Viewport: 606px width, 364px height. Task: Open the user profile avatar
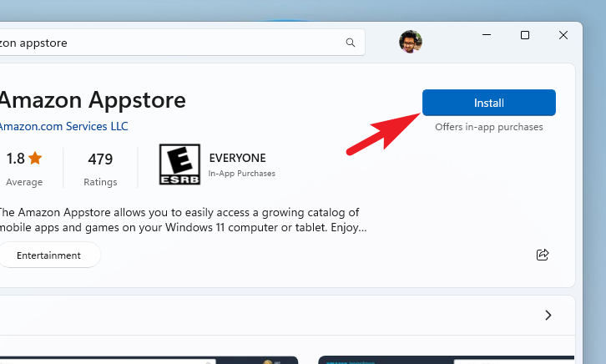pyautogui.click(x=411, y=42)
